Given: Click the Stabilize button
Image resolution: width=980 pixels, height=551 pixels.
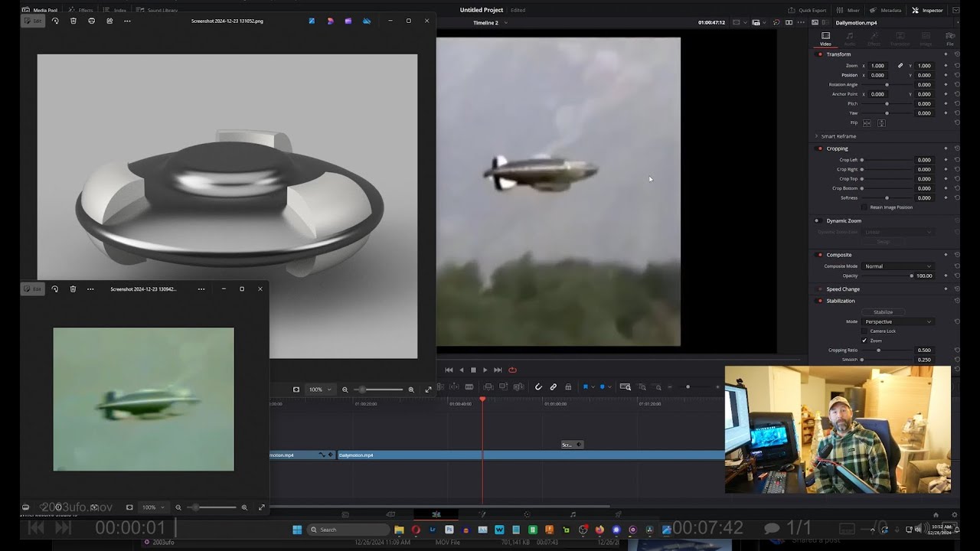Looking at the screenshot, I should click(883, 312).
